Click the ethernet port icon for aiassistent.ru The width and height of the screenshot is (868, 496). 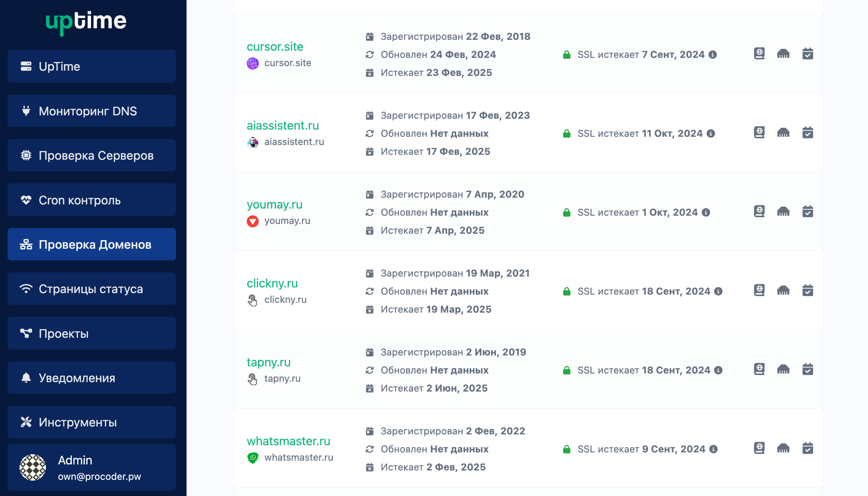tap(783, 133)
